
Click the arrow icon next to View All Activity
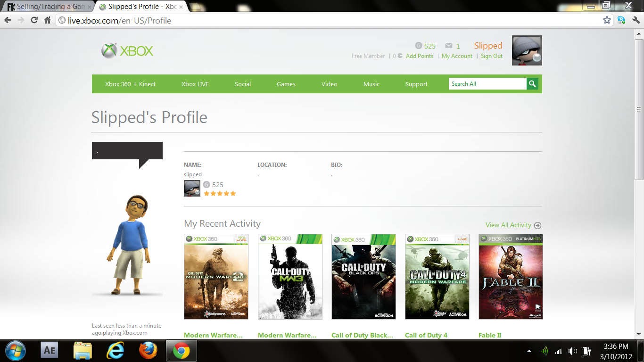[x=538, y=225]
